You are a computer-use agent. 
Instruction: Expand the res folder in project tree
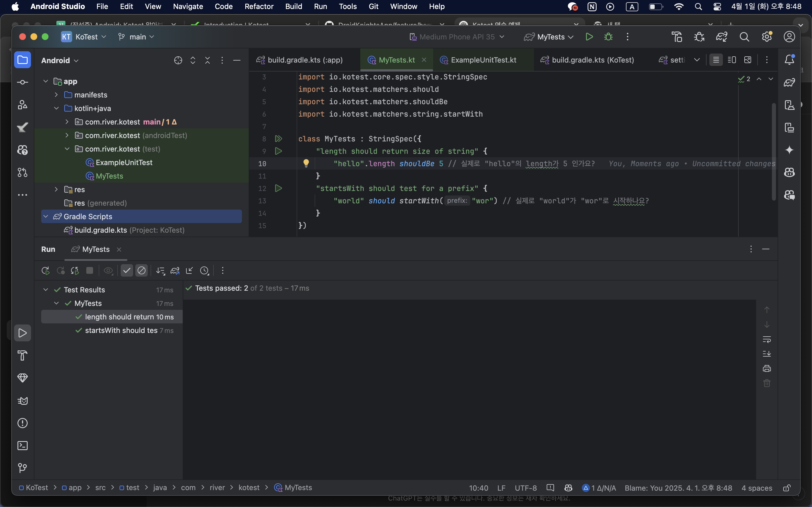56,190
